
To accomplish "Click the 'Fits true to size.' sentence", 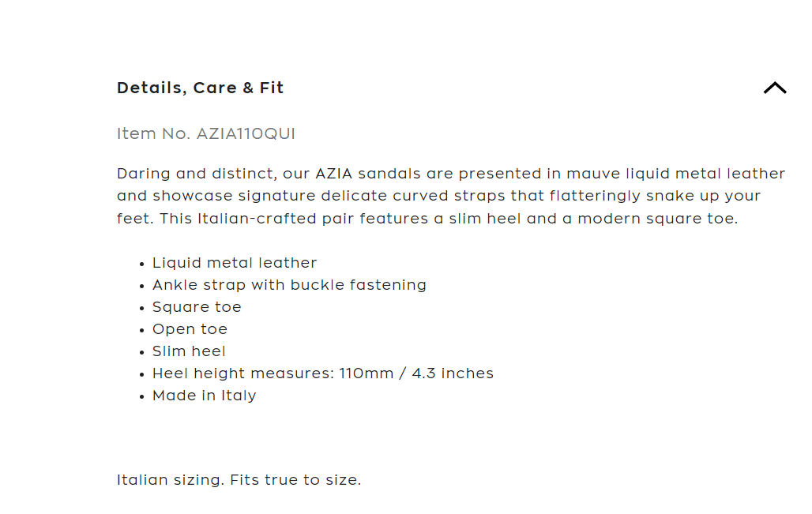I will [295, 479].
